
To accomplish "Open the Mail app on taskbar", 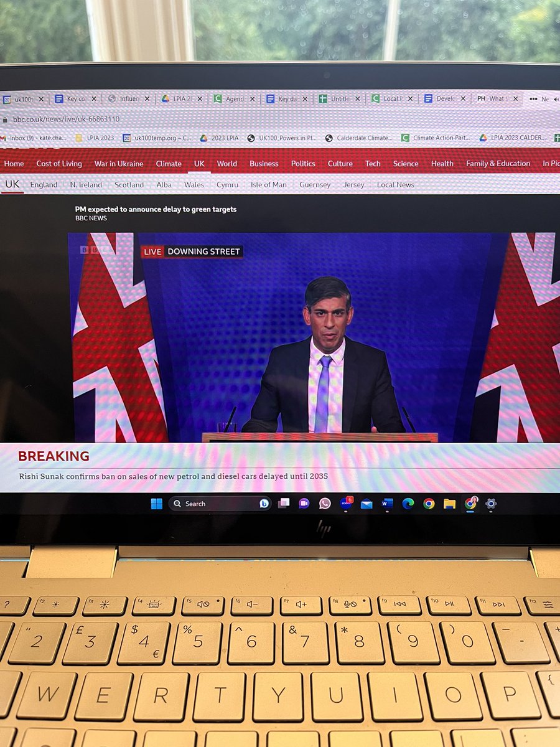I will pos(366,504).
